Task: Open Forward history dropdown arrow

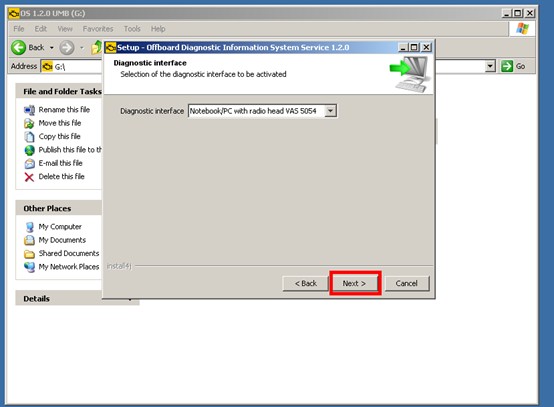Action: point(82,47)
